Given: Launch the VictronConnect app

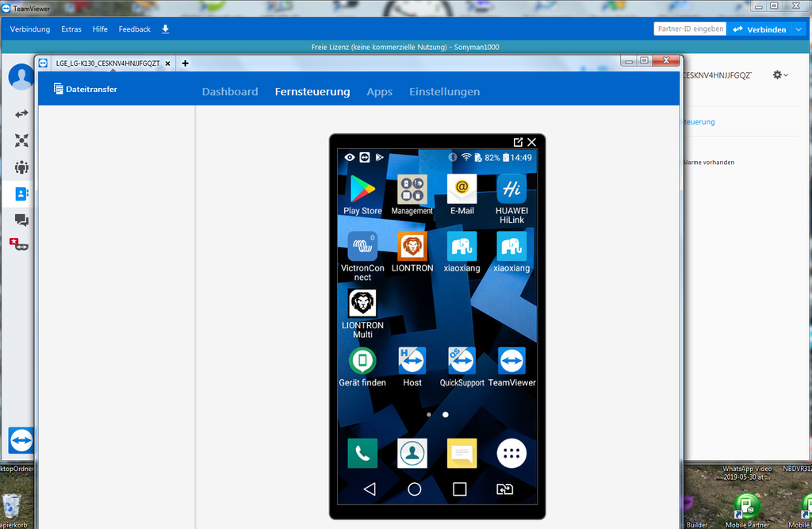Looking at the screenshot, I should (x=362, y=256).
